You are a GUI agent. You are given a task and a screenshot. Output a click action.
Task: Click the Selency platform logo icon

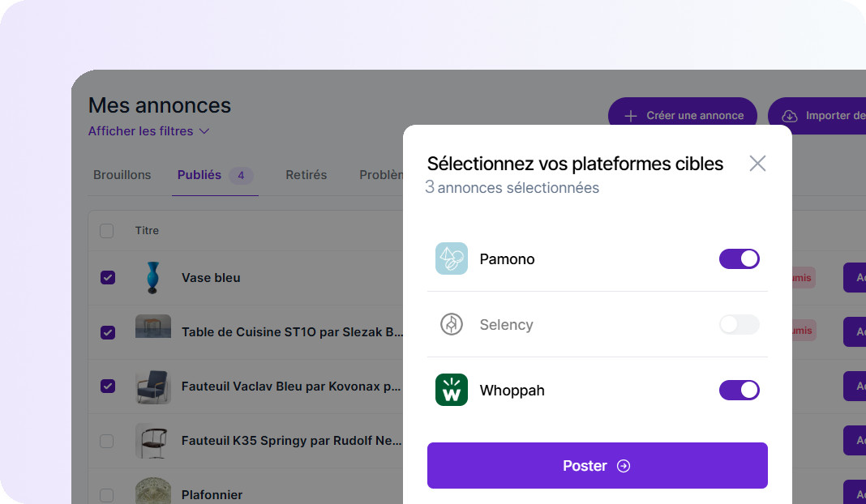(x=451, y=324)
